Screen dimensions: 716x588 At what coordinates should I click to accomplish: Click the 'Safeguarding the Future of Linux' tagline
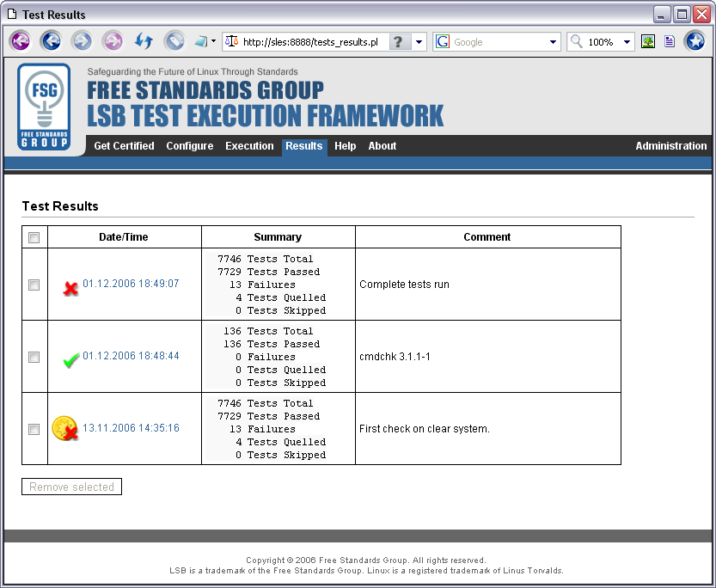tap(193, 71)
